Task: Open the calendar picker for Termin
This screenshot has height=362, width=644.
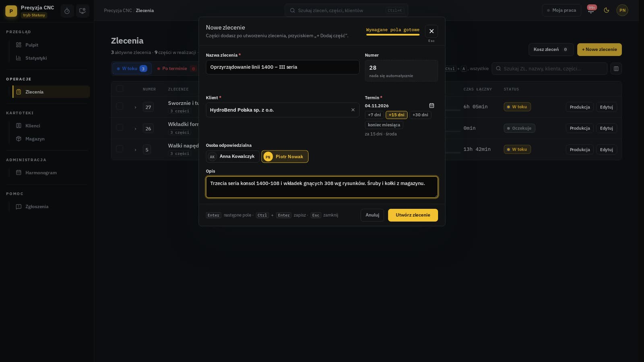Action: coord(431,105)
